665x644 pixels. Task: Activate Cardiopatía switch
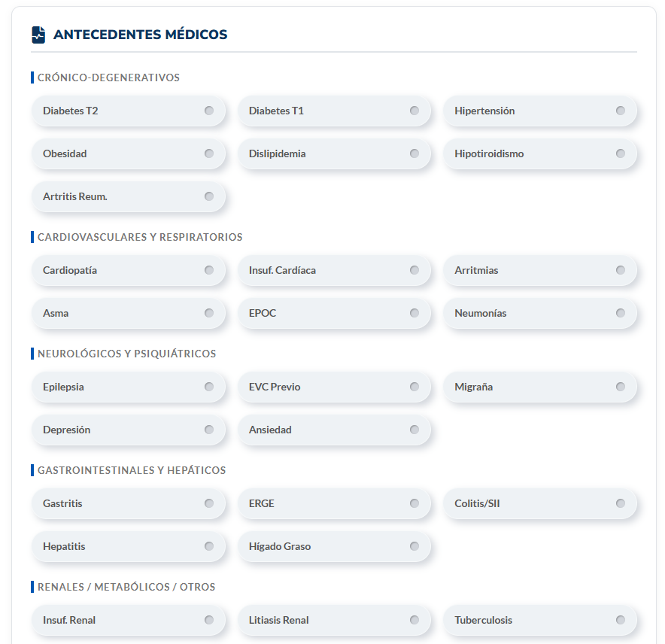pos(208,270)
